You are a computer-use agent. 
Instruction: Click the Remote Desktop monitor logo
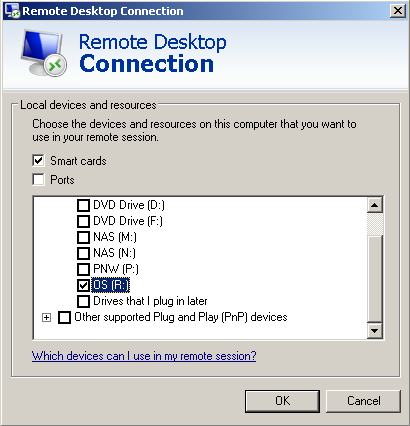click(43, 53)
